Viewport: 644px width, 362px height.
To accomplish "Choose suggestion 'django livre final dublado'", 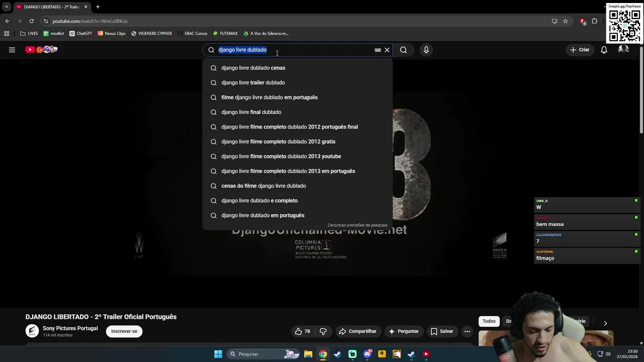I will 297,112.
